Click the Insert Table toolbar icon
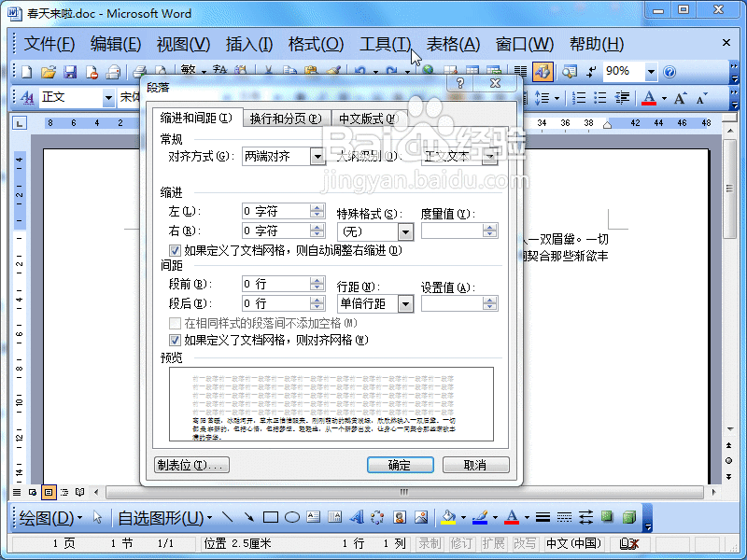 [x=471, y=70]
